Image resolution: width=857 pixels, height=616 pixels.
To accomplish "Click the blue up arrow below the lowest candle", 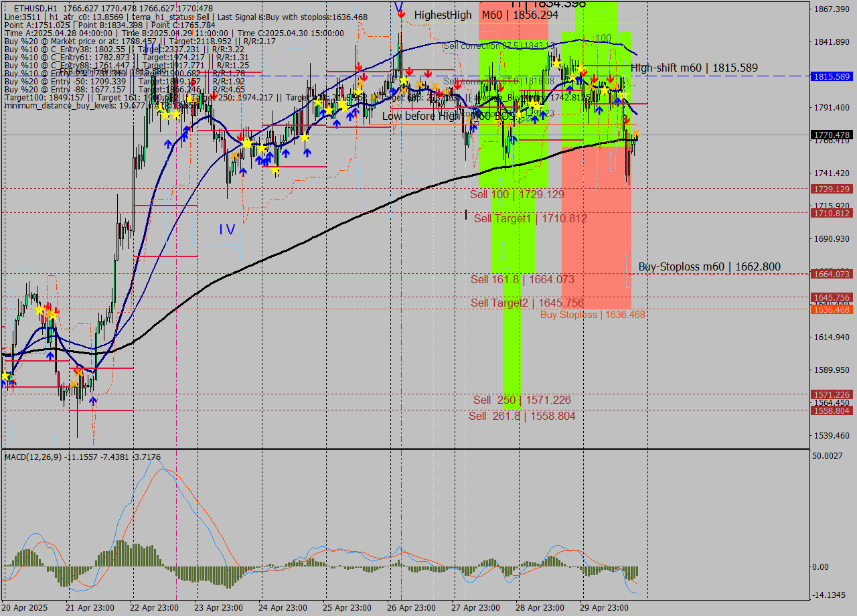I will point(93,400).
